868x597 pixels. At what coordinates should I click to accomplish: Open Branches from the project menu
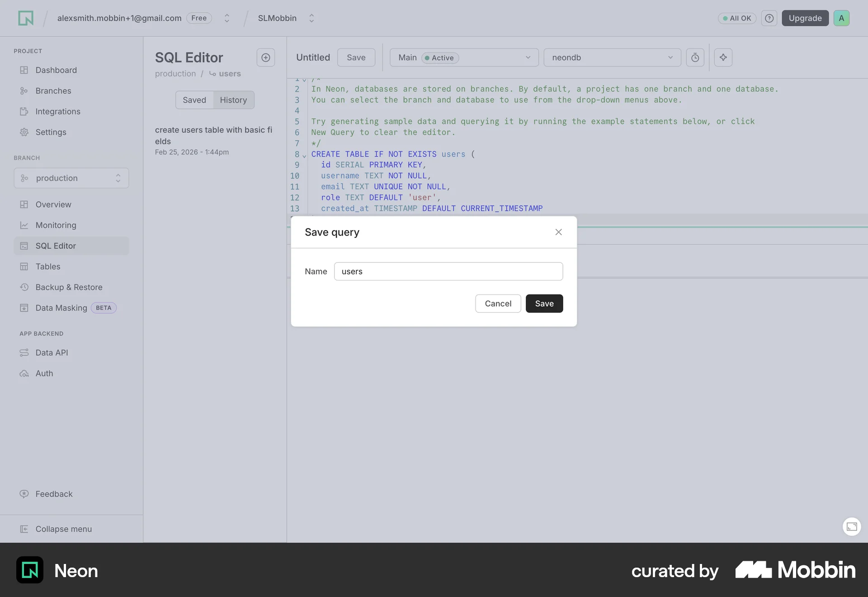point(53,91)
